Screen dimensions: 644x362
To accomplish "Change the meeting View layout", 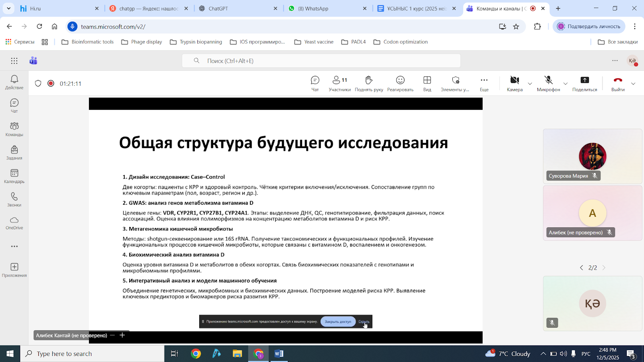I will coord(427,84).
